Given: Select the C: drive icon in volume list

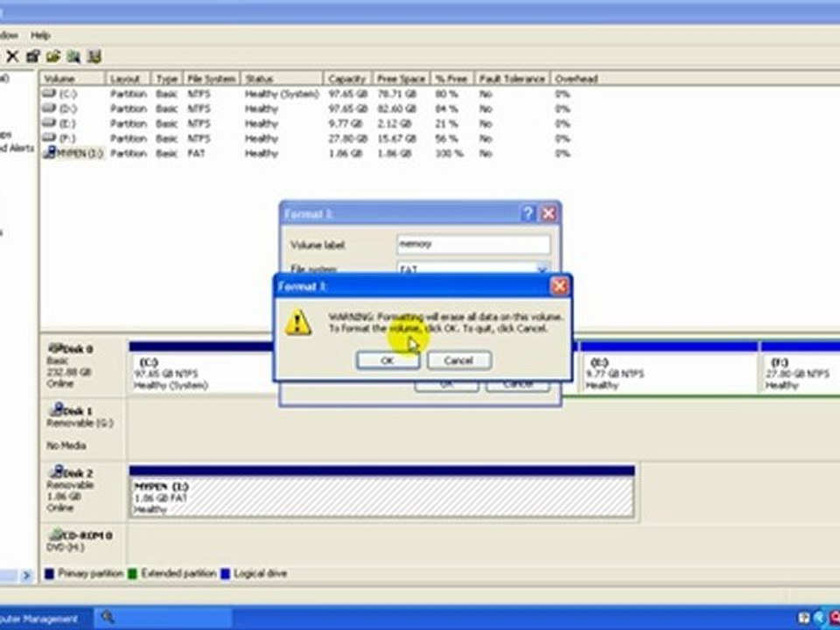Looking at the screenshot, I should pos(49,94).
